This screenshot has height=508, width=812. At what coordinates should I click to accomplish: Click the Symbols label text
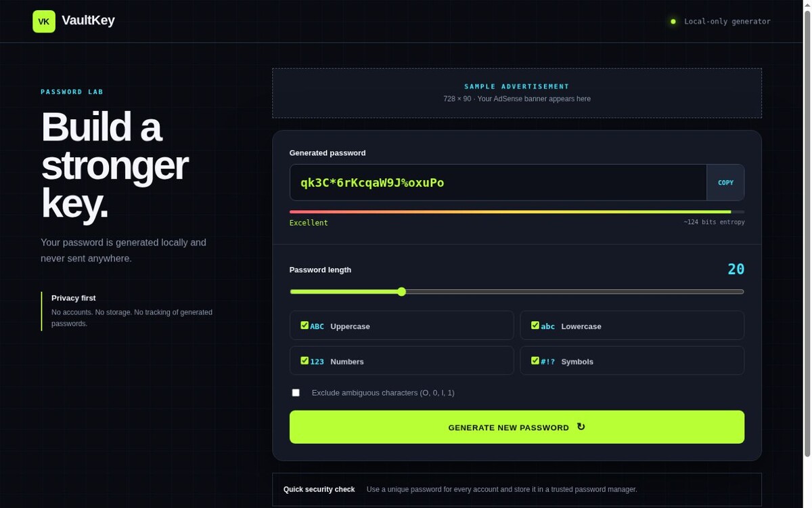(x=577, y=362)
